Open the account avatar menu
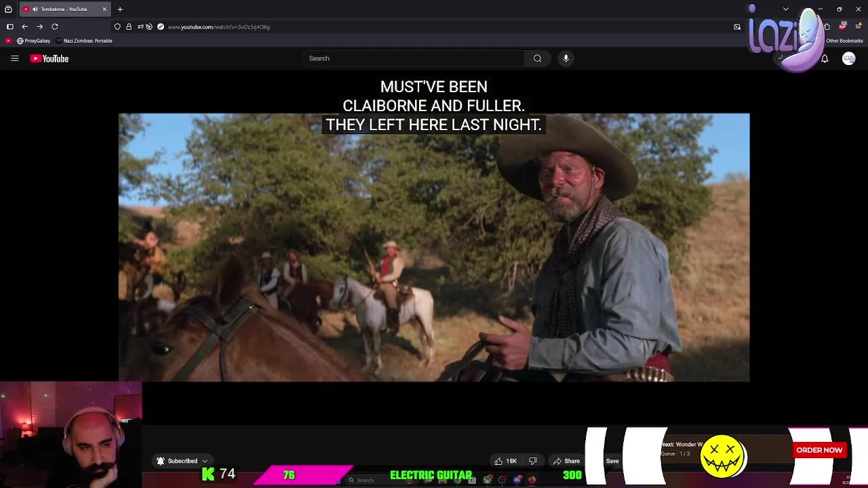 click(848, 59)
